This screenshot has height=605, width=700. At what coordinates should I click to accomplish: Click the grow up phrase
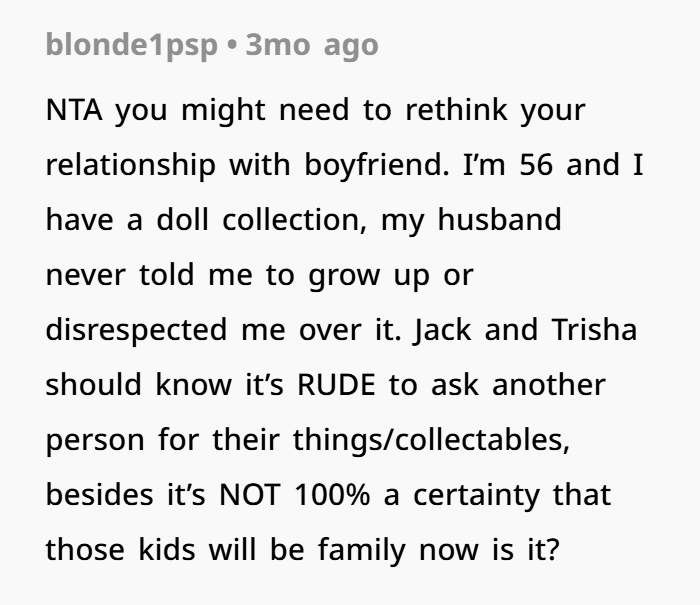coord(369,277)
